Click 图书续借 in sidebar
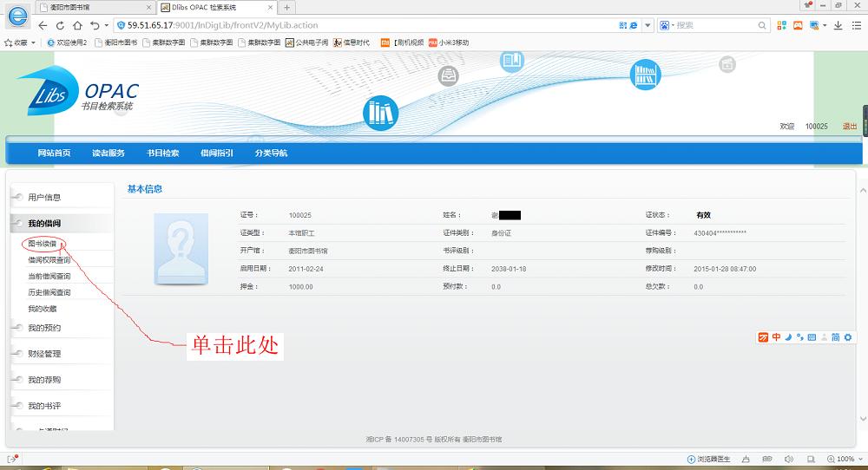 43,244
